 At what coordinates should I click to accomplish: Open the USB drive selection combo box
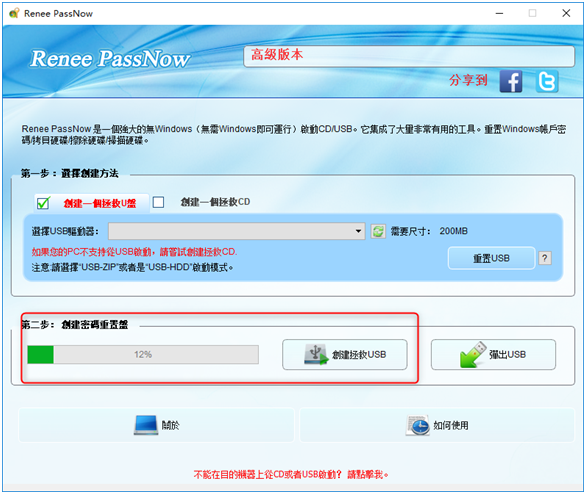point(237,231)
